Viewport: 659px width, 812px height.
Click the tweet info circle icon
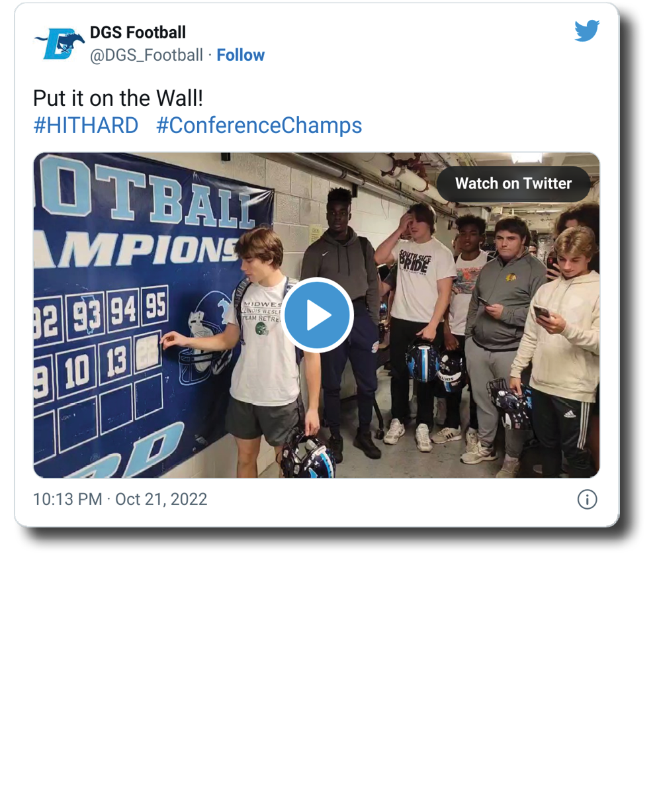coord(587,499)
